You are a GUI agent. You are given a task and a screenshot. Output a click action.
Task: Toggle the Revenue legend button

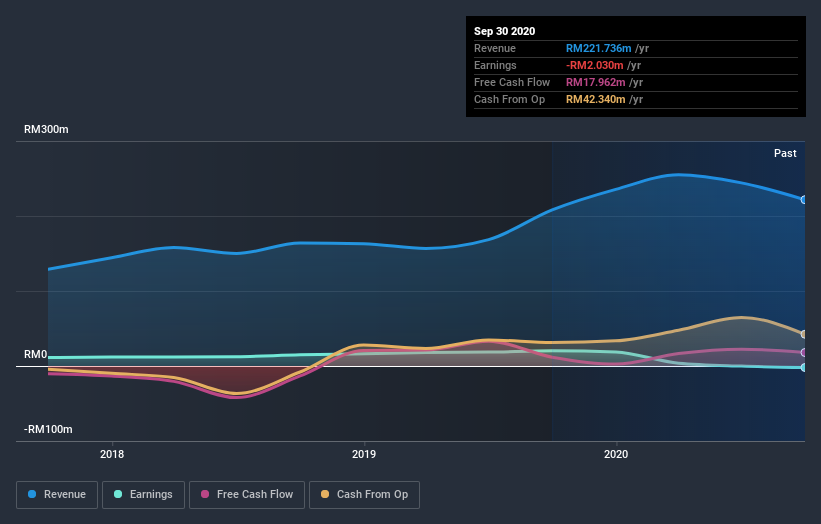click(57, 495)
